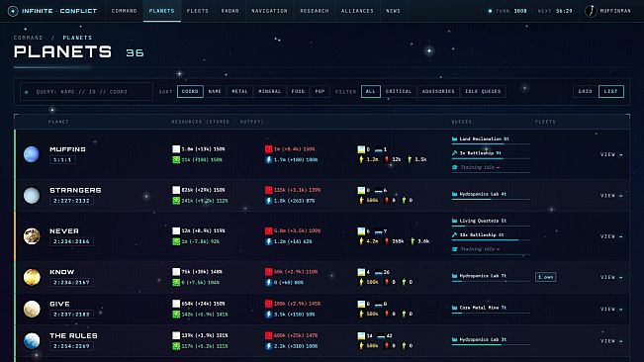Click the building icon beside Core Metal Mine

[455, 308]
